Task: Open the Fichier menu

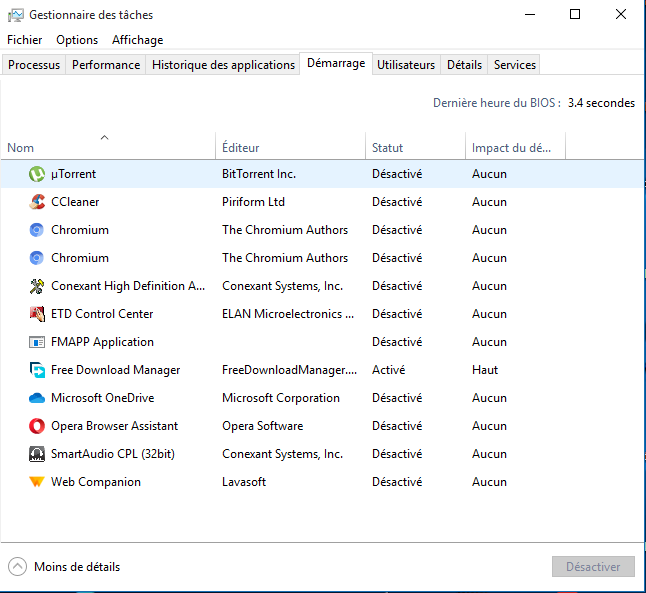Action: click(25, 40)
